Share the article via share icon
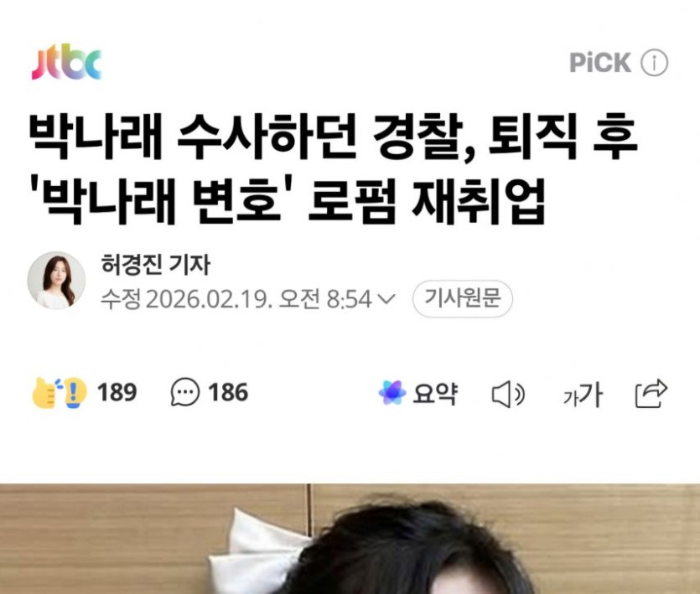 [x=651, y=394]
